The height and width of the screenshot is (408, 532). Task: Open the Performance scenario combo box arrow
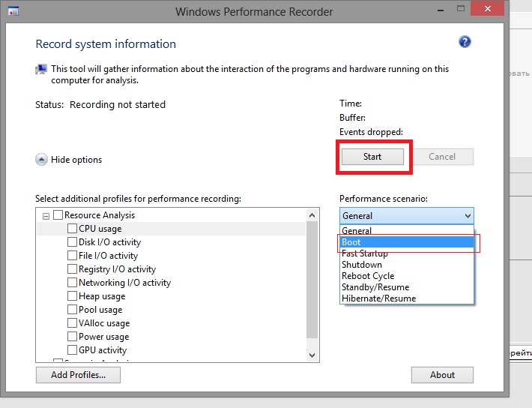point(468,216)
